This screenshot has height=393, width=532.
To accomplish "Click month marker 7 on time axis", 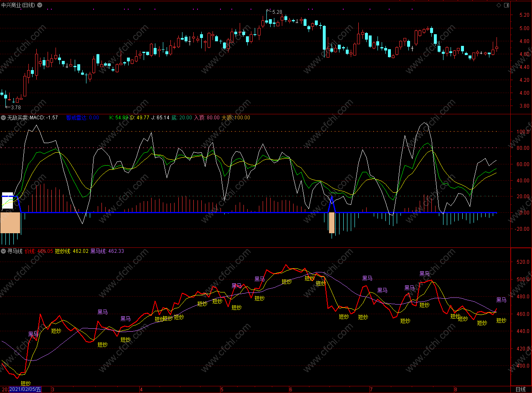I will point(371,390).
